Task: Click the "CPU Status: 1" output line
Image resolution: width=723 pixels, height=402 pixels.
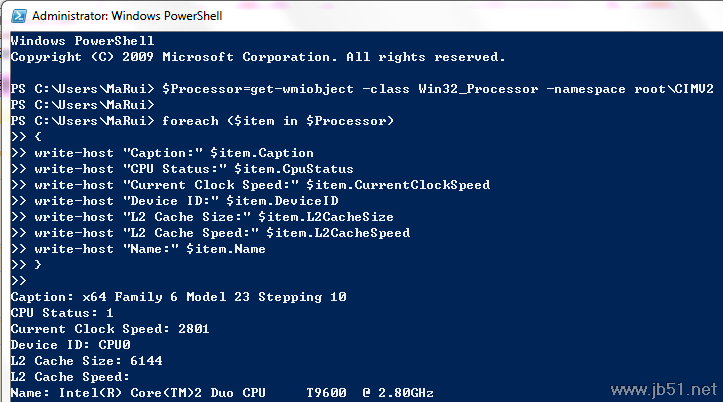Action: 64,313
